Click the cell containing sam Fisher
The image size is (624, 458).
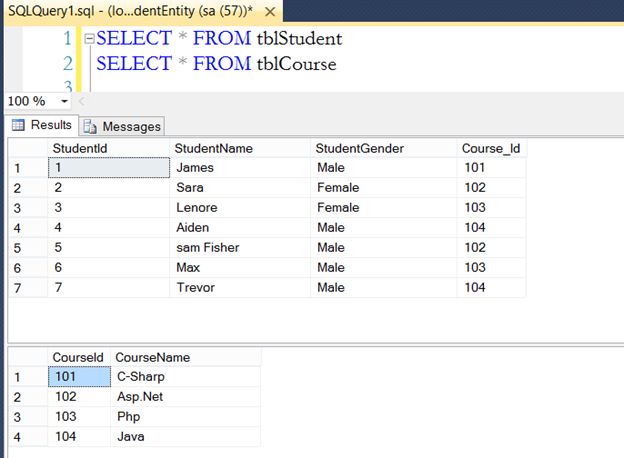(x=207, y=247)
